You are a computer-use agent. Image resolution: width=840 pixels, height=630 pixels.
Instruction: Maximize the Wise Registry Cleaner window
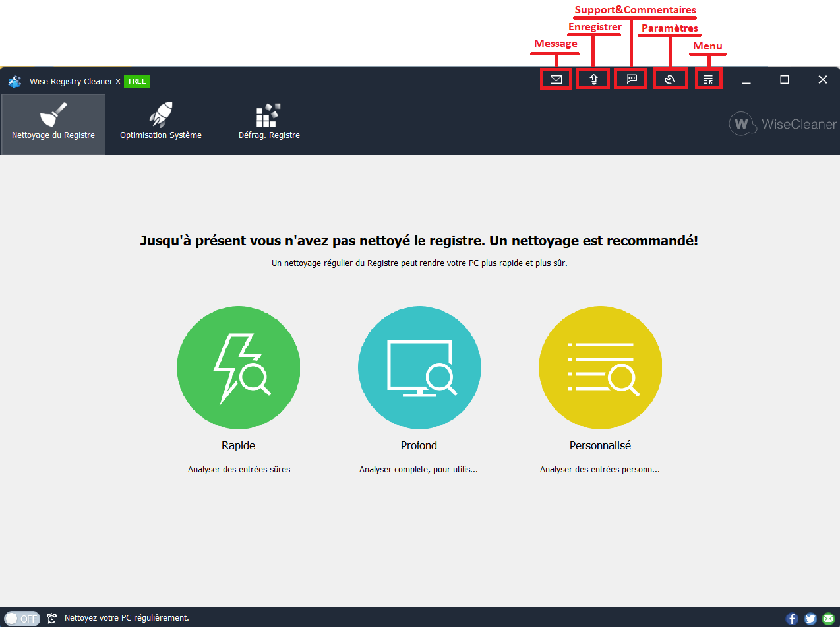coord(785,80)
